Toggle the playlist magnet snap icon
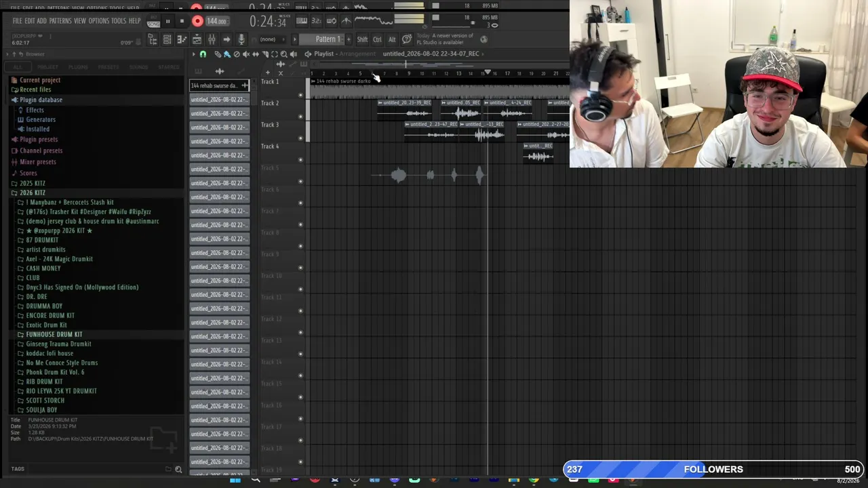This screenshot has width=868, height=488. click(x=203, y=54)
